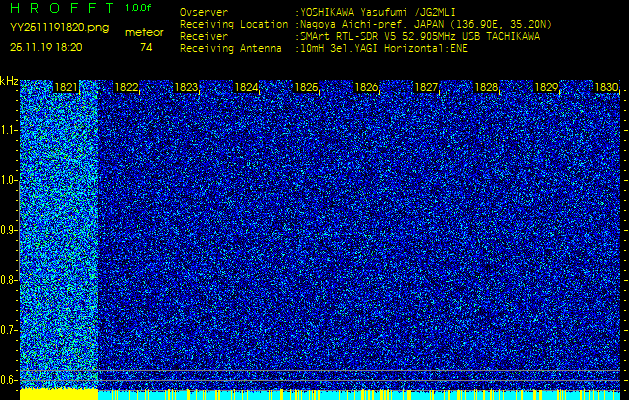Click the 0.8 frequency axis label

point(7,280)
